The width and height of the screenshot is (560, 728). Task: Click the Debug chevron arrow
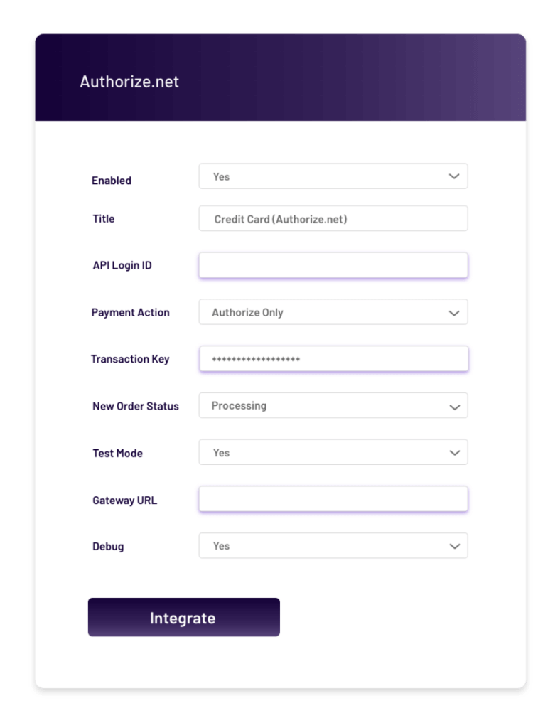454,546
